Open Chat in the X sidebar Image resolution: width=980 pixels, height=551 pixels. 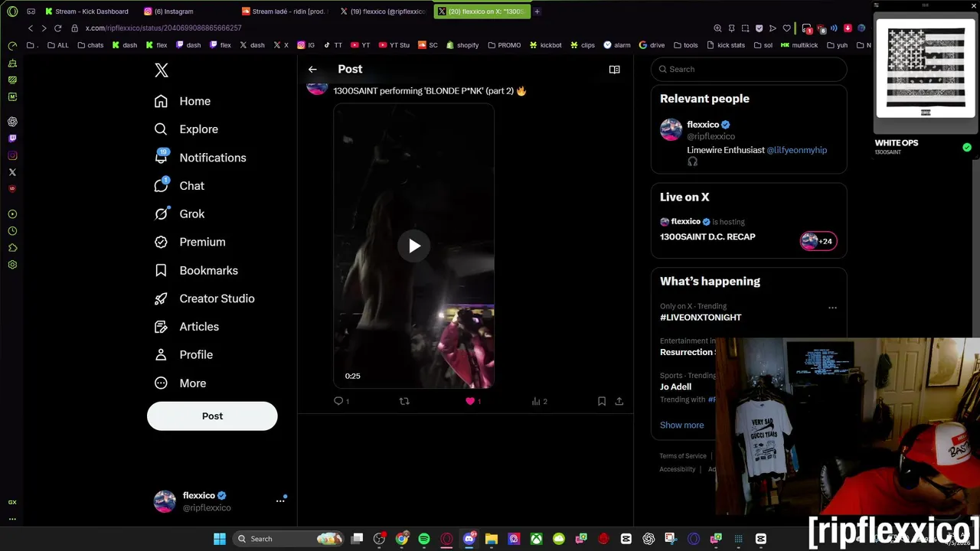179,186
